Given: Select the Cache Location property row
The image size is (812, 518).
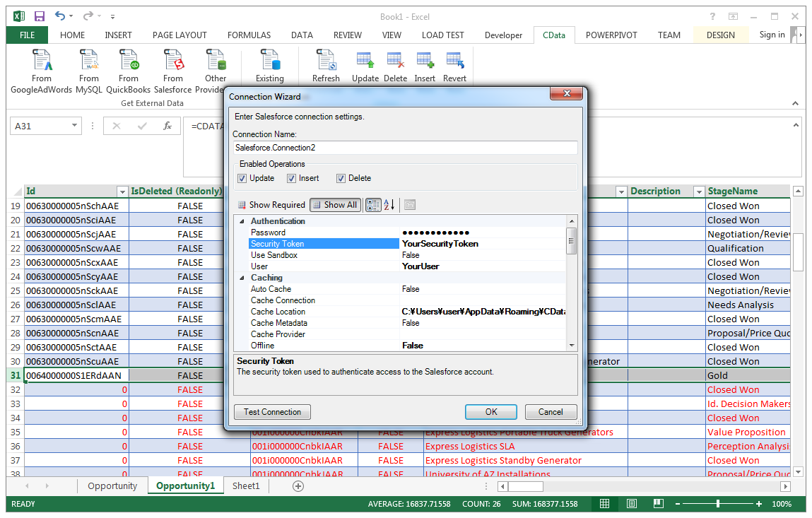Looking at the screenshot, I should (408, 312).
